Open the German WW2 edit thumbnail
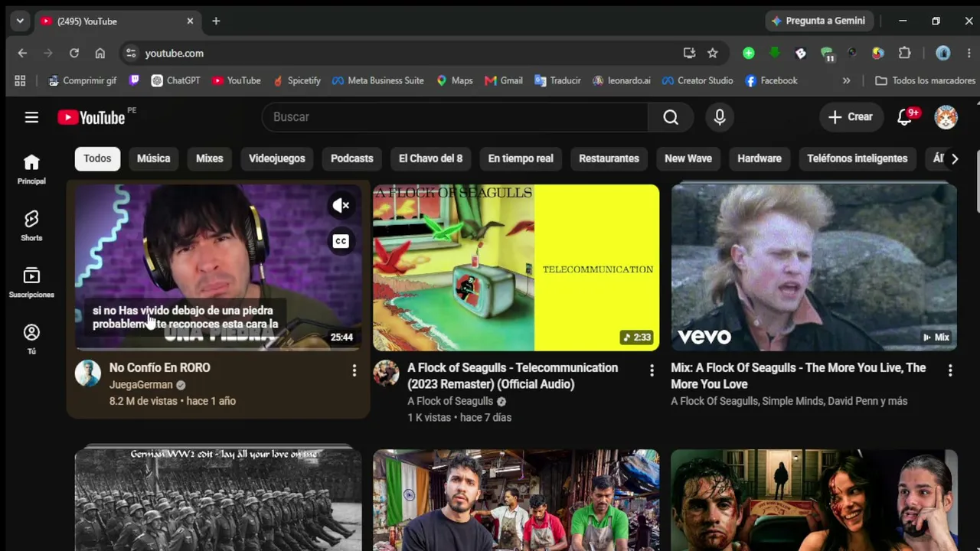 coord(218,500)
